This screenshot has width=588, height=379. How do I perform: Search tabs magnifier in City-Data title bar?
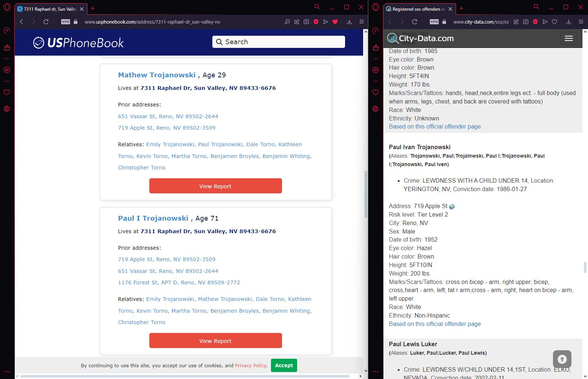(536, 7)
